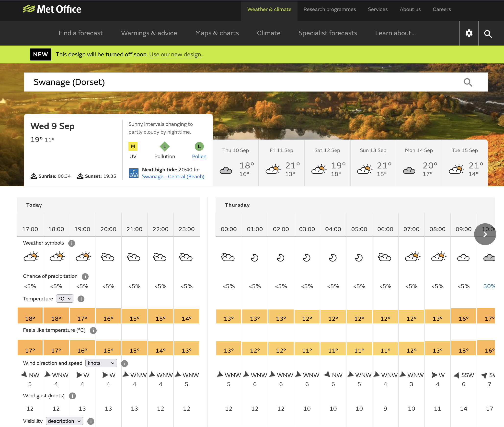Open the Visibility description dropdown
This screenshot has width=504, height=427.
64,421
